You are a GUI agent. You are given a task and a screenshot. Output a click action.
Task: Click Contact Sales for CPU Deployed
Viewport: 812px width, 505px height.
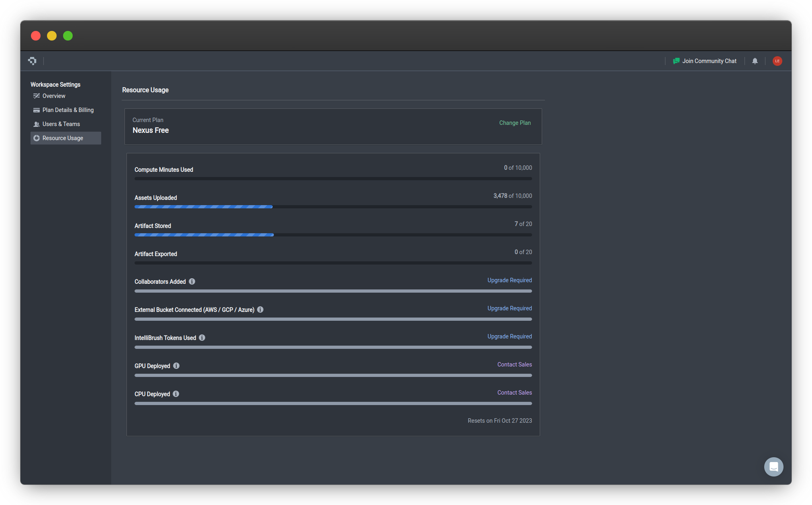tap(514, 393)
